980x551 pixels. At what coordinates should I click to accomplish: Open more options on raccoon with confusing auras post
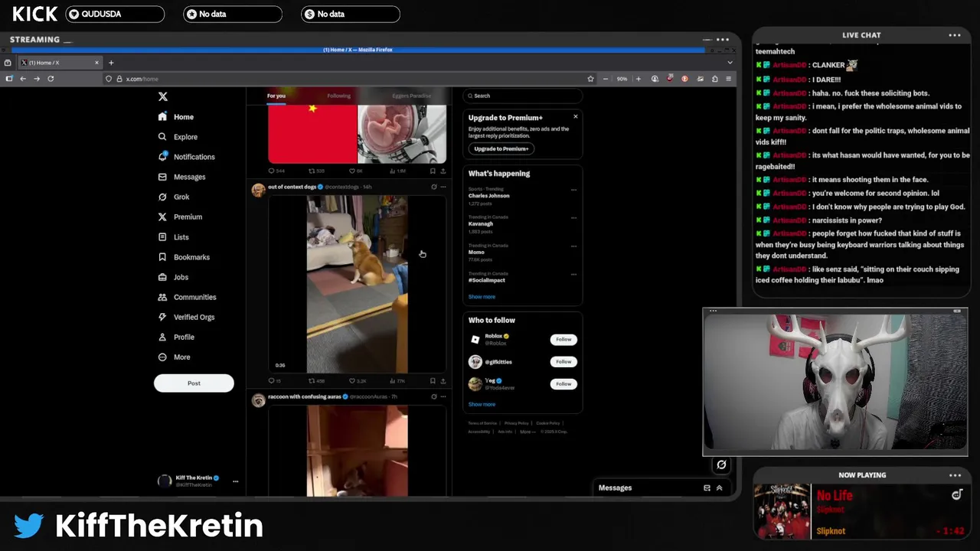(x=443, y=396)
